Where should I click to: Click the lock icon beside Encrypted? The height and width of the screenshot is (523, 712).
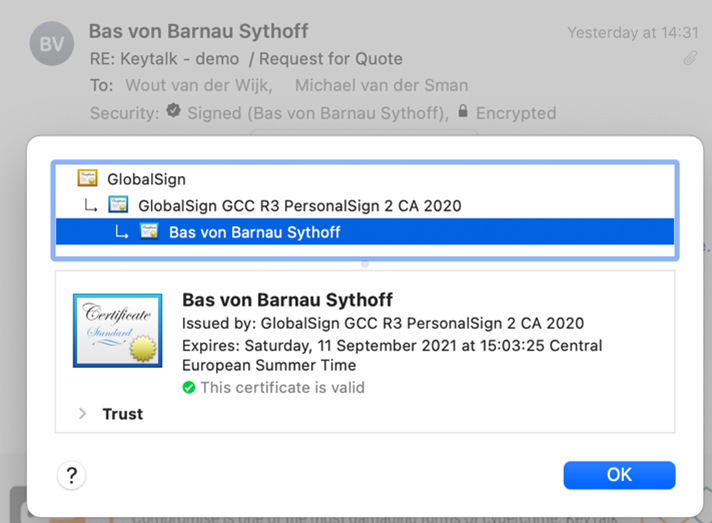pyautogui.click(x=463, y=112)
